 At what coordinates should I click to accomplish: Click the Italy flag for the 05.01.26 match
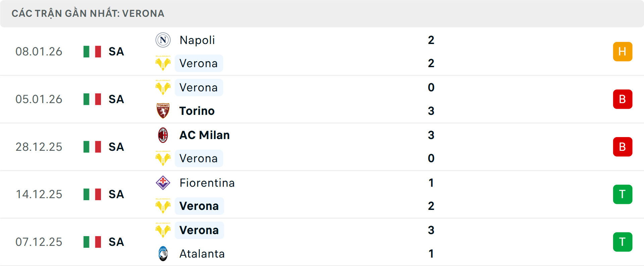pyautogui.click(x=92, y=99)
